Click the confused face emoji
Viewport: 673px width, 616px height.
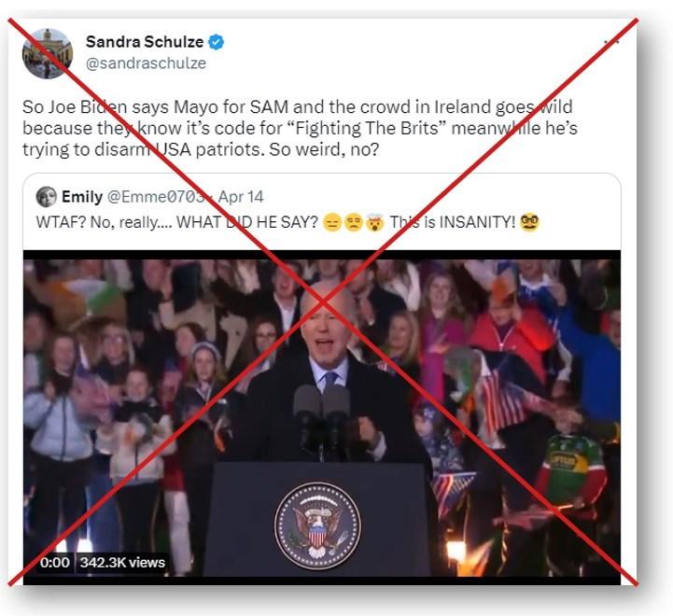point(353,223)
